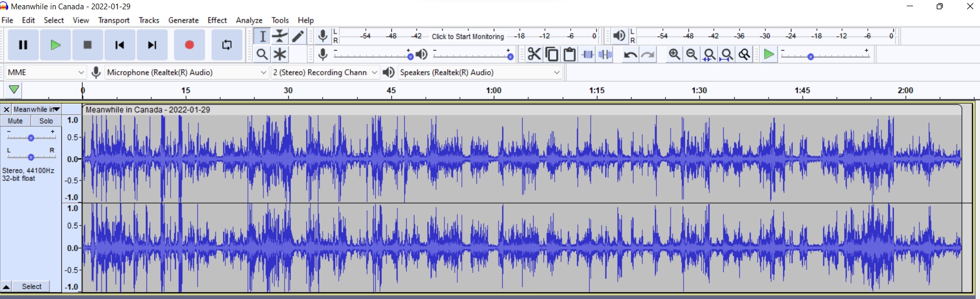This screenshot has width=980, height=299.
Task: Open the Effect menu
Action: click(x=217, y=20)
